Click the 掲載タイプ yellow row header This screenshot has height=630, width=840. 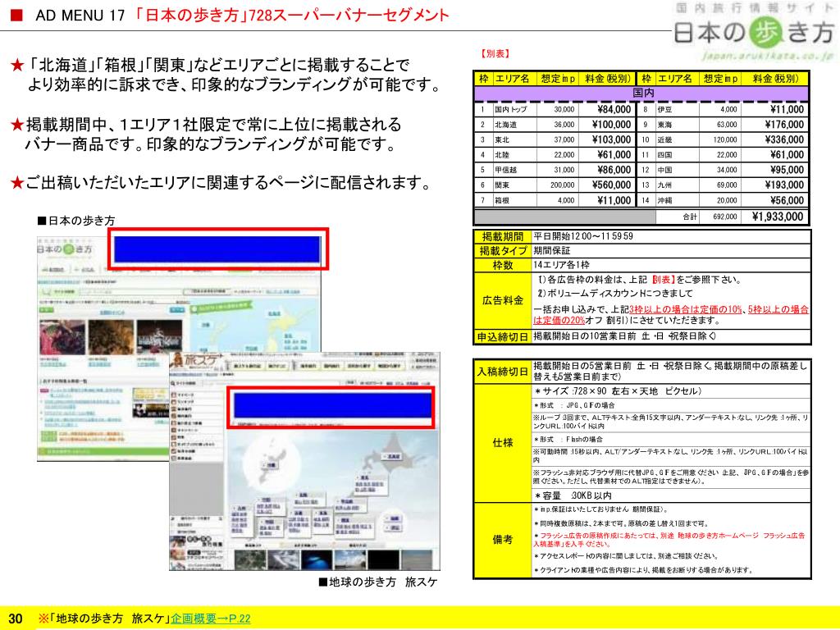coord(503,251)
